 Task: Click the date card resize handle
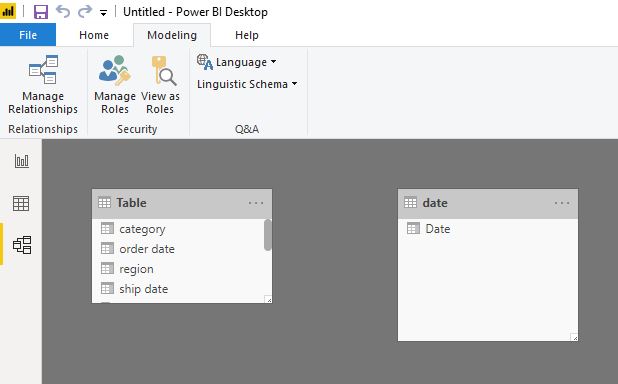(x=574, y=337)
